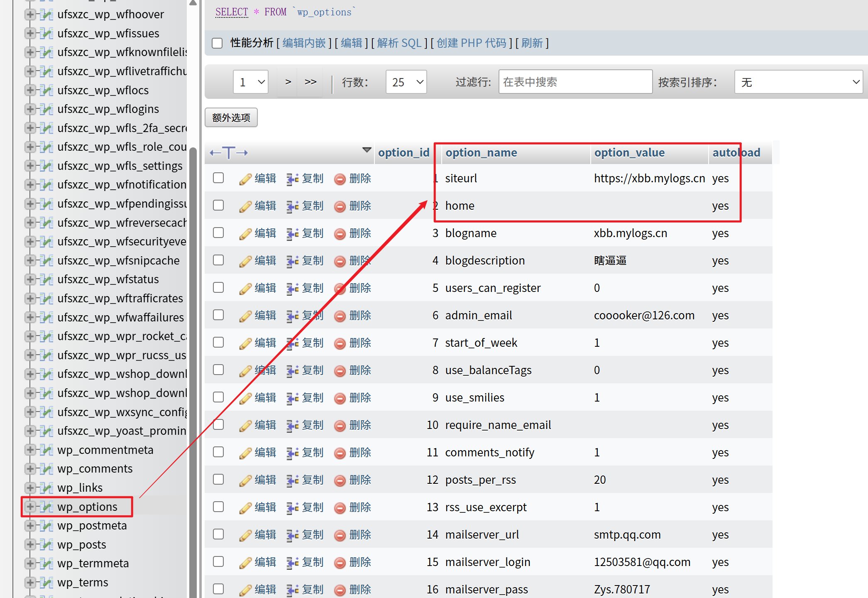Click the copy icon for blogname row
Screen dimensions: 868x598
(x=292, y=234)
